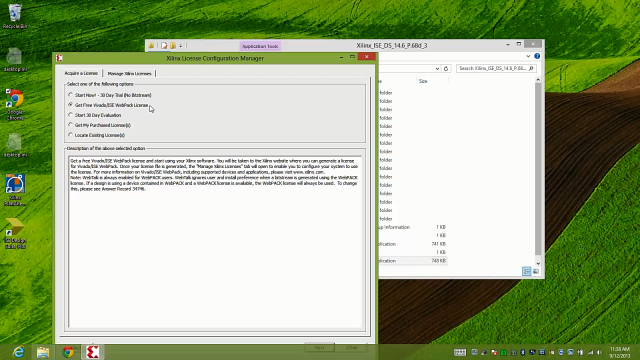
Task: Click the Action Center flag tray icon
Action: [494, 352]
